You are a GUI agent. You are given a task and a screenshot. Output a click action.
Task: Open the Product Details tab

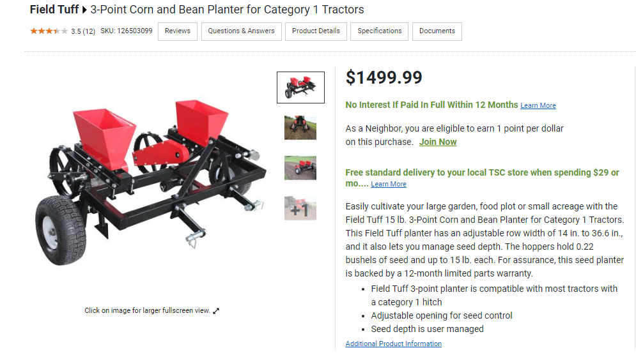(x=316, y=31)
